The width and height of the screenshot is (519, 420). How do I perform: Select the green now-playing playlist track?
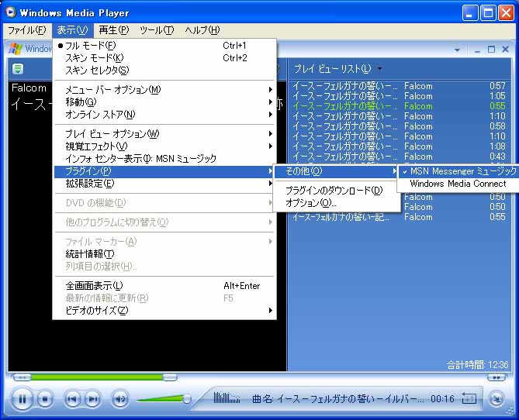[x=399, y=106]
